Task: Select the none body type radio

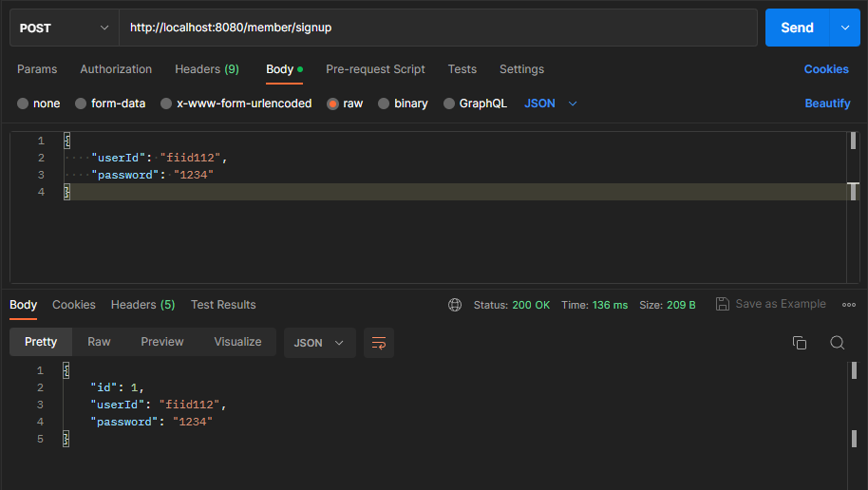Action: pos(23,104)
